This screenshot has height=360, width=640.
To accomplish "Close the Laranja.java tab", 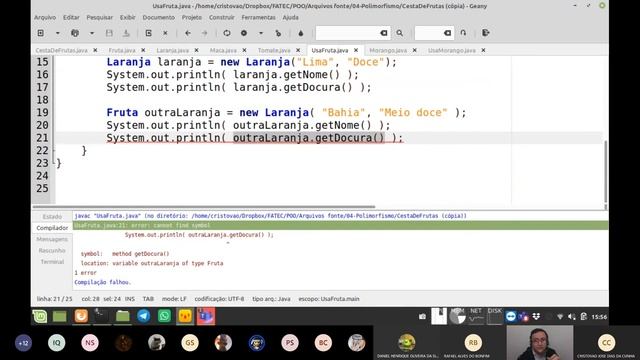I will click(196, 50).
